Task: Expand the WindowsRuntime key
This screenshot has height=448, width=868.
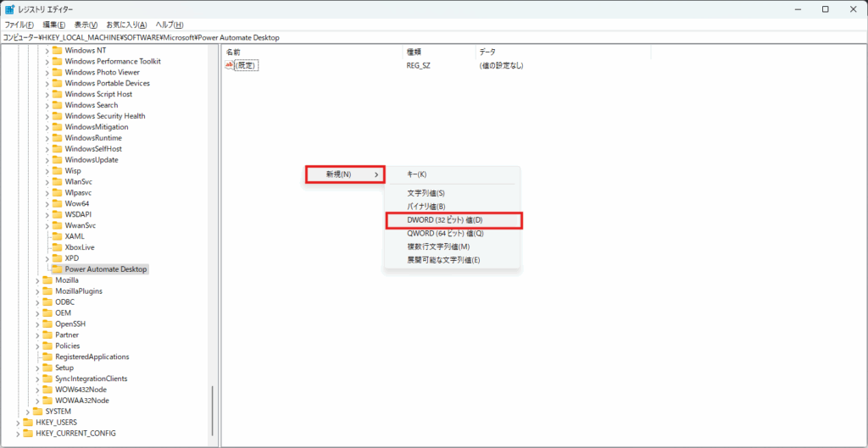Action: coord(47,138)
